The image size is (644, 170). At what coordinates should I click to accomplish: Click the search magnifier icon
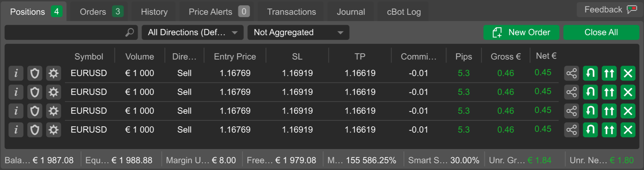tap(130, 32)
